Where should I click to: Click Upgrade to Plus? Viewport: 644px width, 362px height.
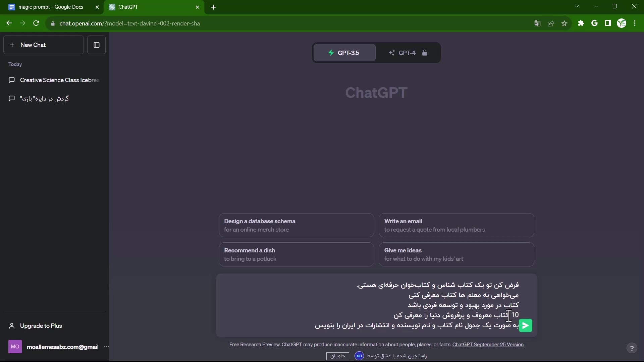[54, 326]
